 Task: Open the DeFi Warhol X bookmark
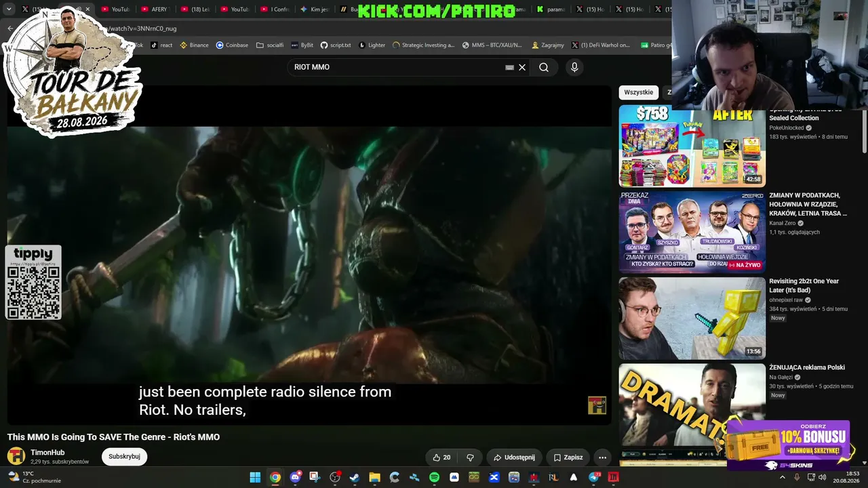(x=601, y=45)
